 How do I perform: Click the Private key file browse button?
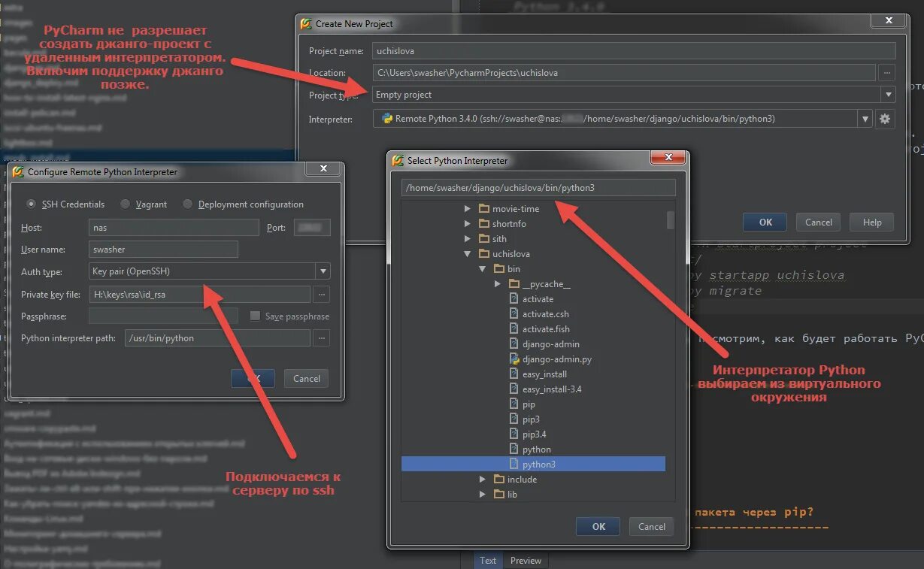coord(321,295)
